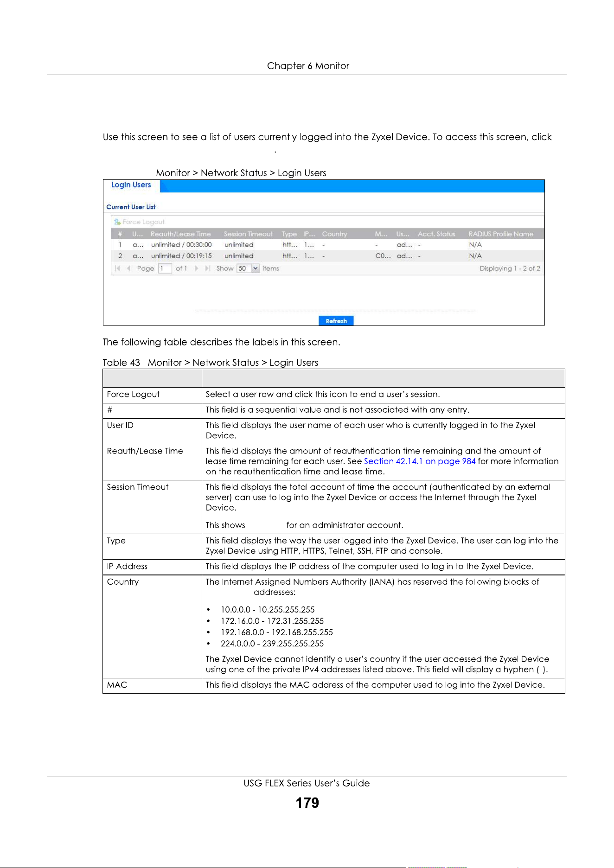Click the 'User ID' label in the description table
This screenshot has height=868, width=614.
(x=120, y=425)
